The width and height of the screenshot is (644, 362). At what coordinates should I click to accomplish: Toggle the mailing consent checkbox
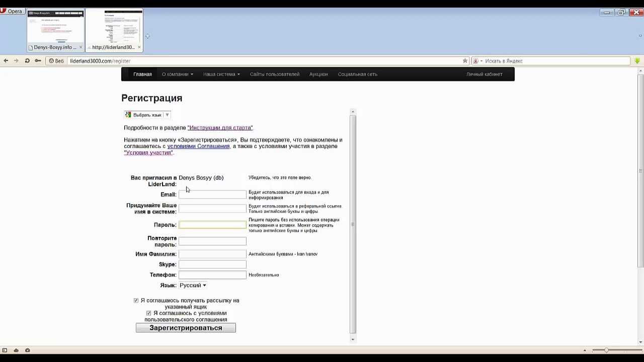coord(136,301)
